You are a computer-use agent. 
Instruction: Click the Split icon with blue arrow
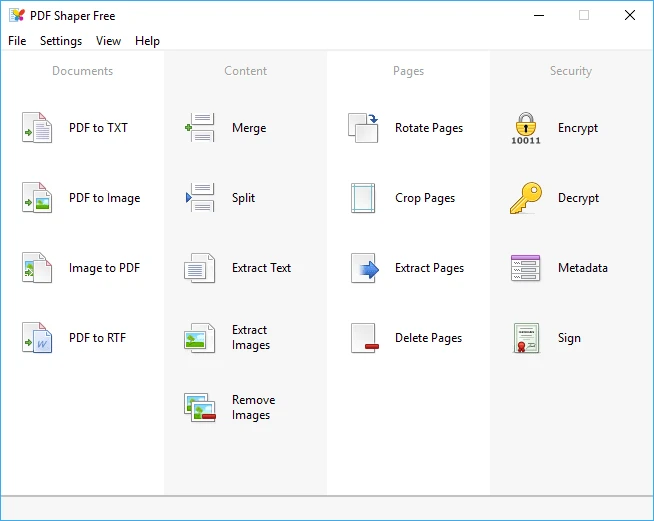tap(200, 198)
